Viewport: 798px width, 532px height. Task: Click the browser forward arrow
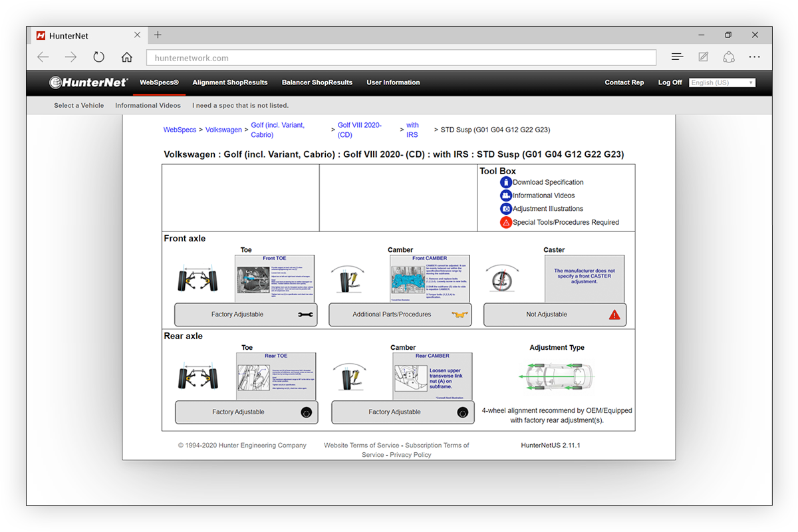(70, 57)
